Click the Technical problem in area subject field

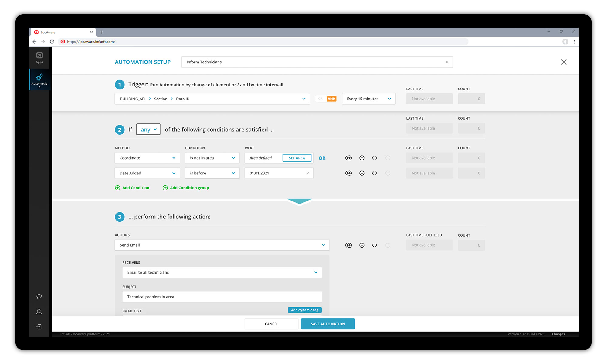pos(222,297)
